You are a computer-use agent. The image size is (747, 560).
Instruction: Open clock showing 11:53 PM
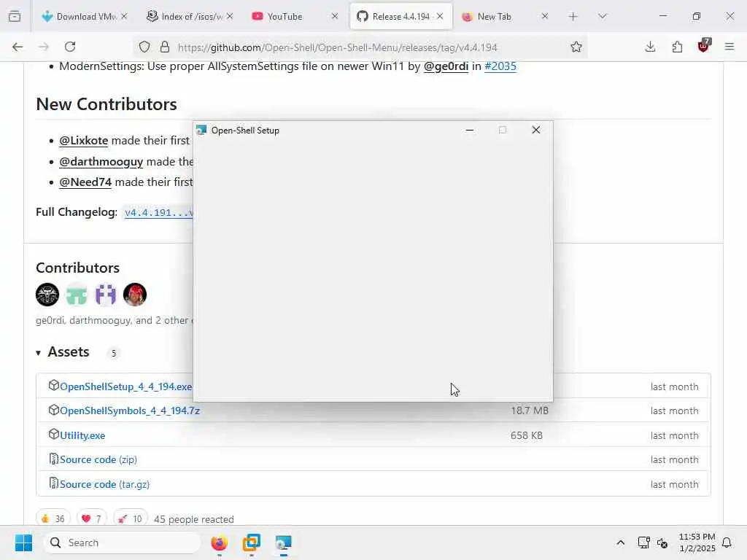(697, 542)
